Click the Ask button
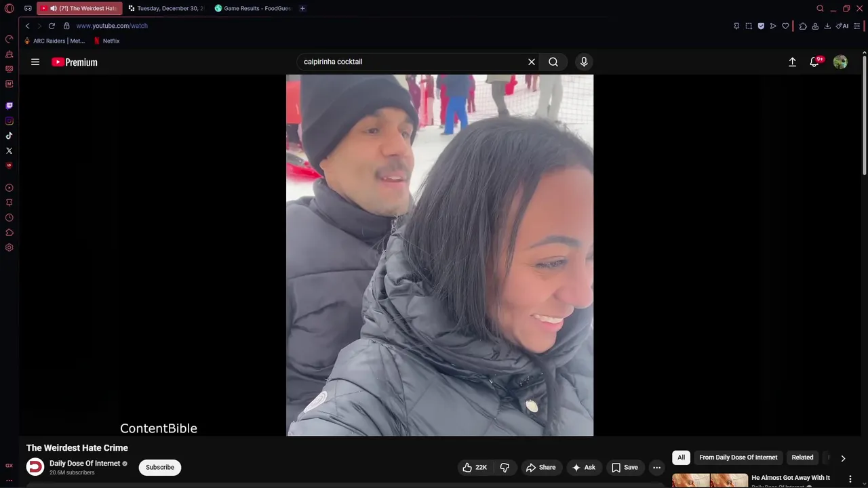Screen dimensions: 868x488 [x=583, y=467]
